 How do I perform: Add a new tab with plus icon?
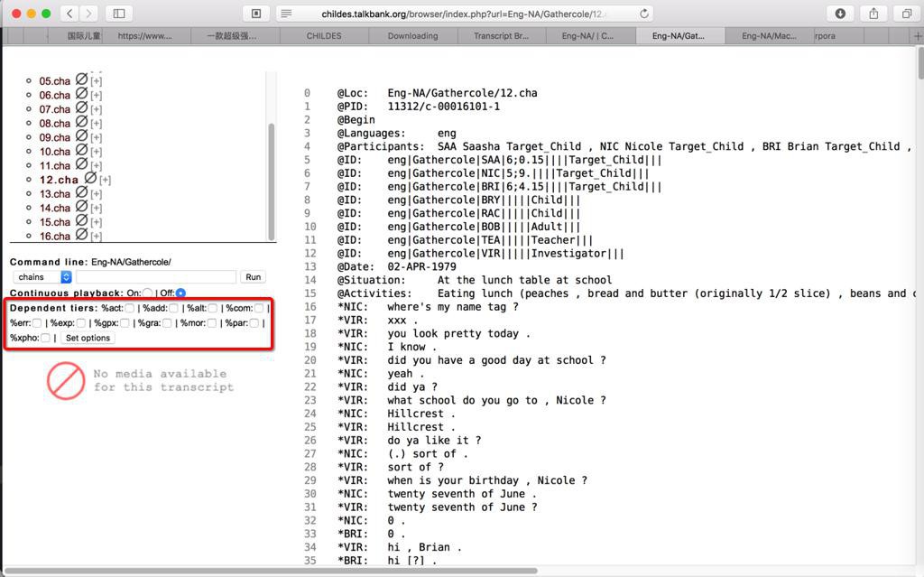pos(917,36)
